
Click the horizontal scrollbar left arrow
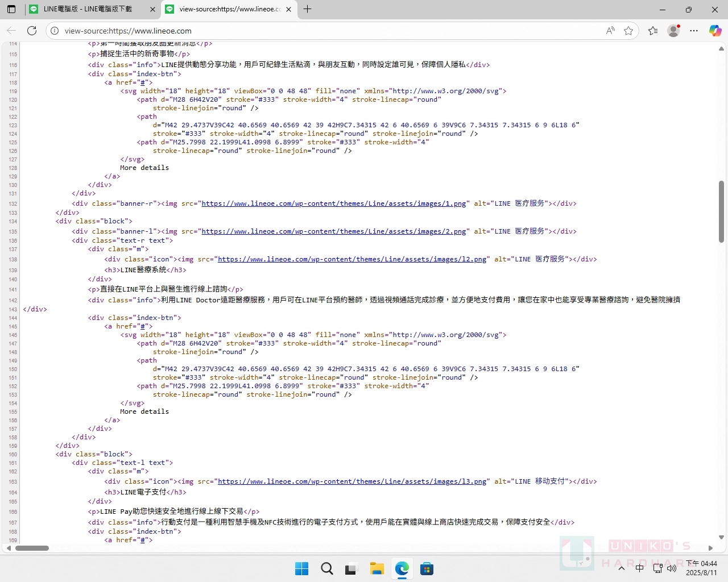[8, 548]
